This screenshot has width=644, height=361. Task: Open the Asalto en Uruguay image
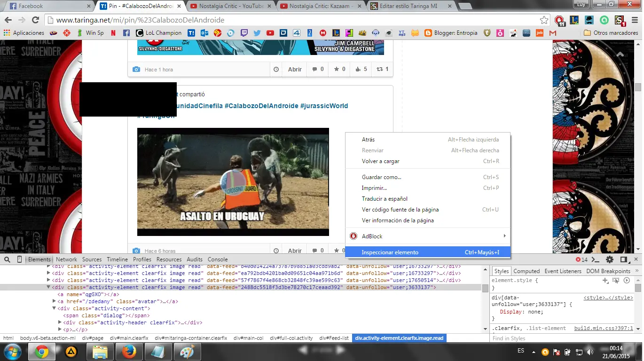tap(233, 182)
